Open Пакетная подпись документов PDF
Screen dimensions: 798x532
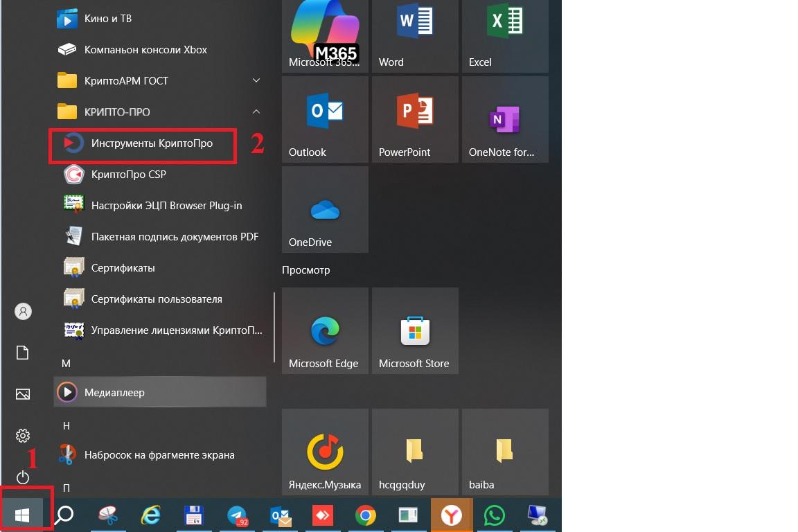point(160,237)
